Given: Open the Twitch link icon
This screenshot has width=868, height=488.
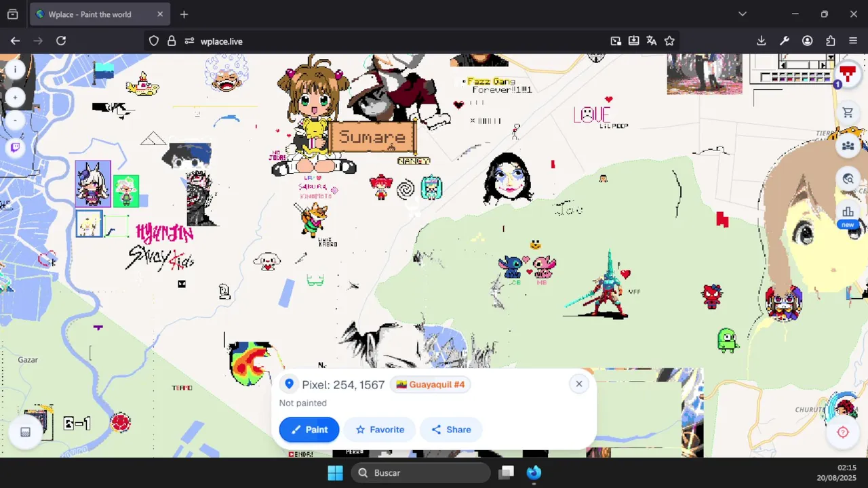Looking at the screenshot, I should pyautogui.click(x=15, y=147).
